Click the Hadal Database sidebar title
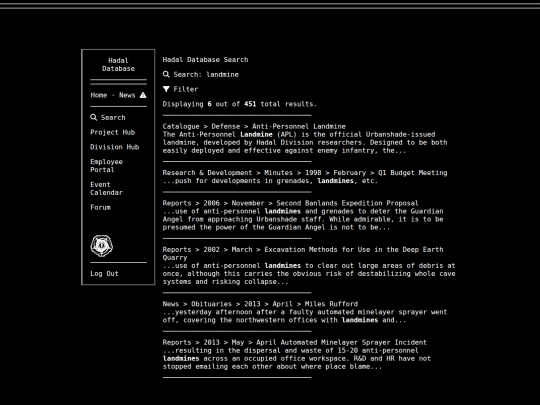Image resolution: width=540 pixels, height=405 pixels. tap(118, 64)
